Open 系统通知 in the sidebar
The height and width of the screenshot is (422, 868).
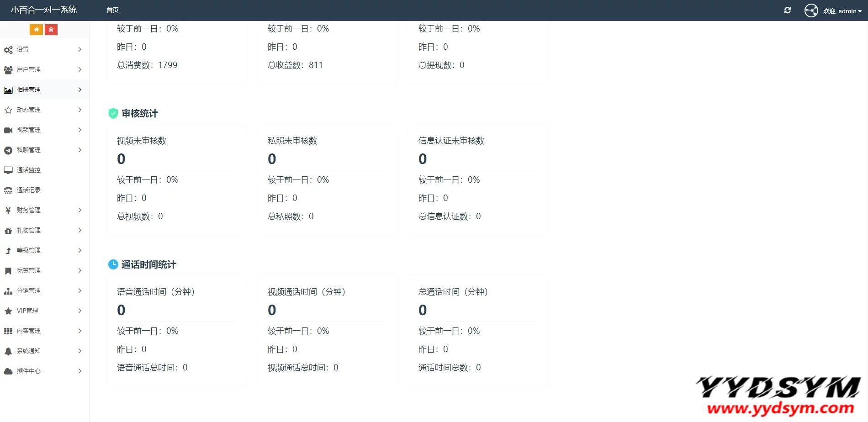[x=44, y=351]
